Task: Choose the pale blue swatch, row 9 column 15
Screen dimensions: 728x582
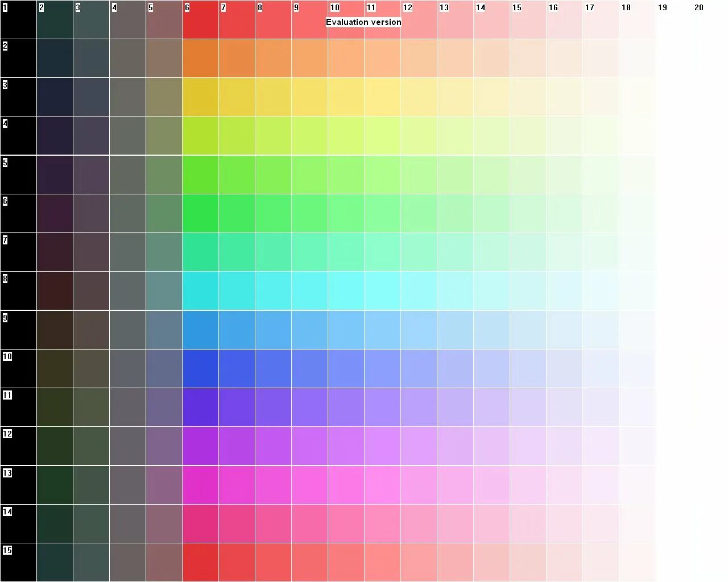Action: 528,330
